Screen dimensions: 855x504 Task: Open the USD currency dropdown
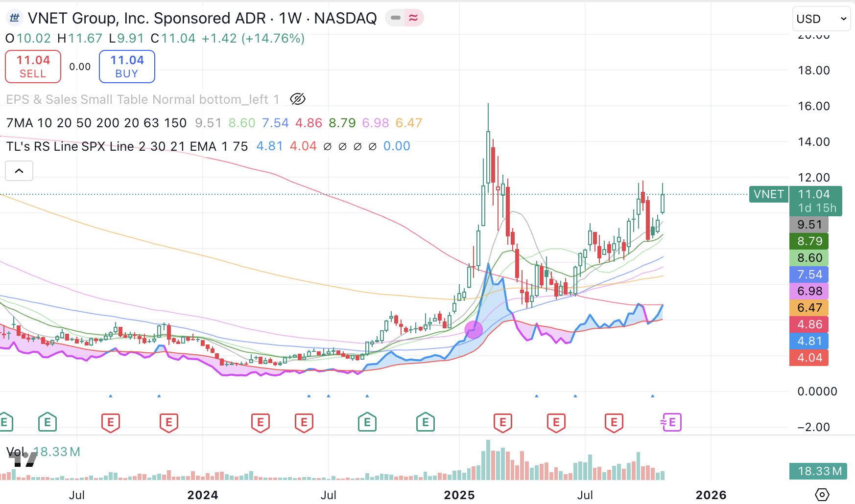click(x=821, y=19)
